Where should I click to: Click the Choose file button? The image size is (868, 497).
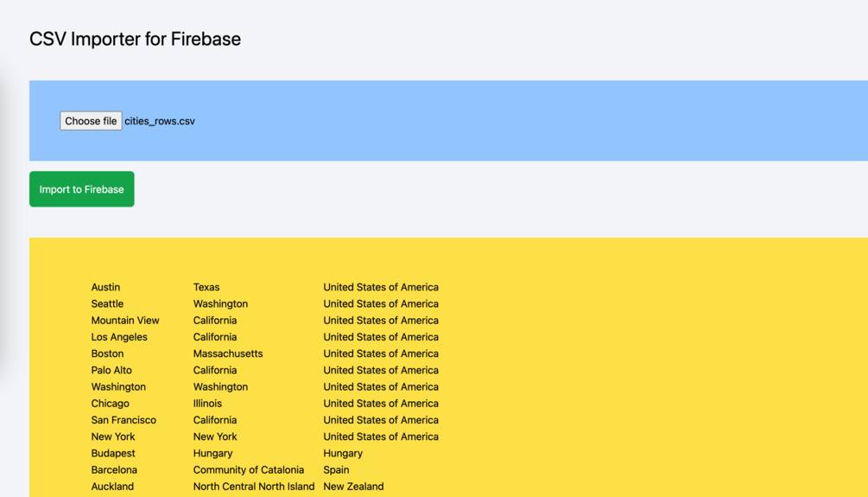(91, 121)
